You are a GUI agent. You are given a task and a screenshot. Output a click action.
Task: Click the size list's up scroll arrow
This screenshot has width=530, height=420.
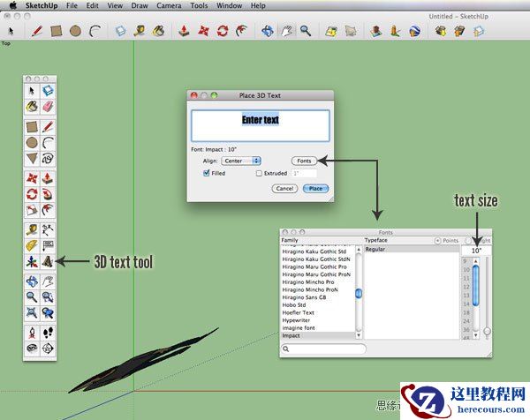[x=476, y=261]
